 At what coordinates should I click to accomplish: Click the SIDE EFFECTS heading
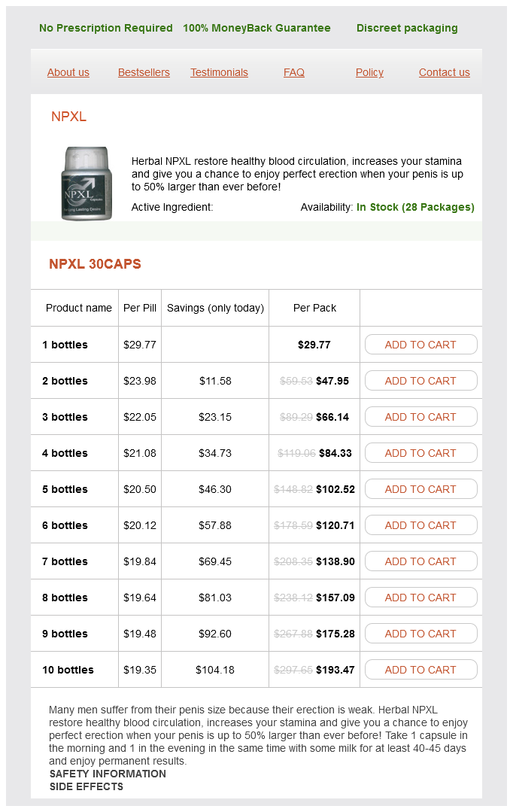click(87, 786)
